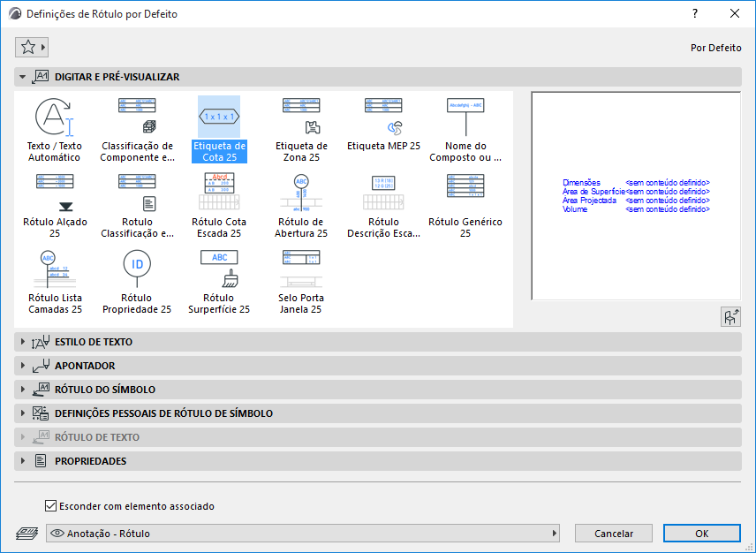Image resolution: width=756 pixels, height=553 pixels.
Task: Expand Definições Pessoais de Rótulo de Símbolo
Action: [378, 413]
